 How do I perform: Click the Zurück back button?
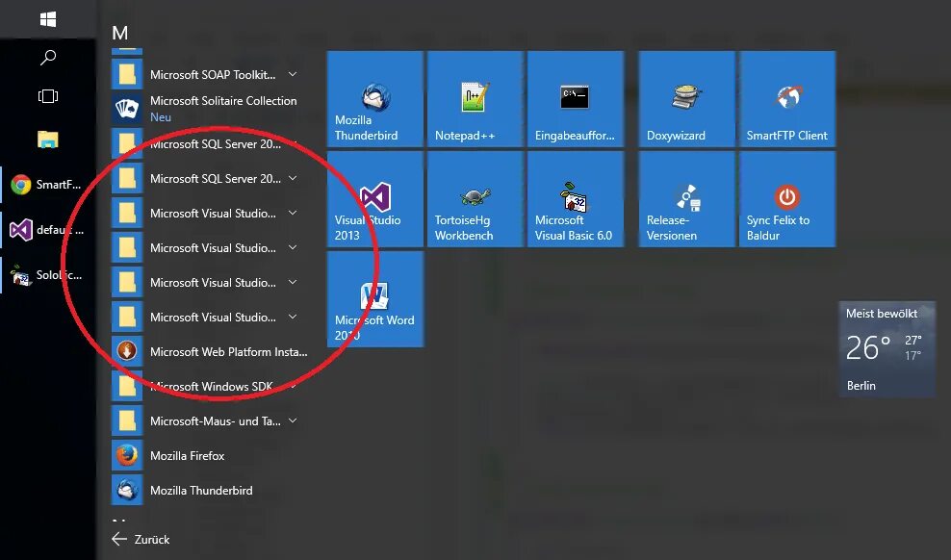141,539
